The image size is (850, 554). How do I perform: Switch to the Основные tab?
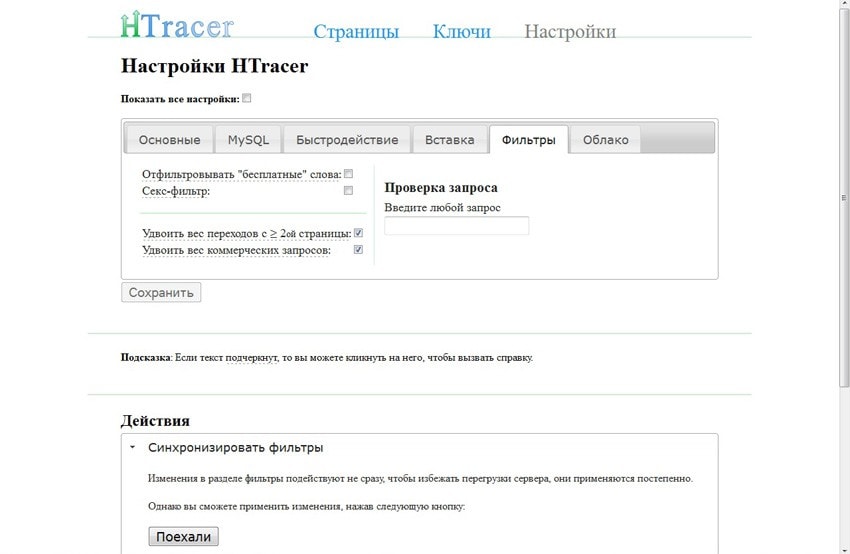click(x=169, y=140)
